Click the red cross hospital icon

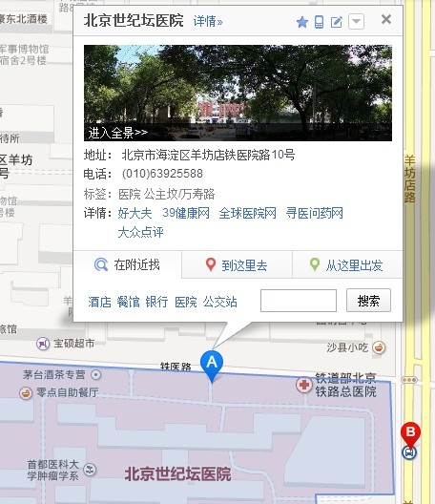click(304, 385)
